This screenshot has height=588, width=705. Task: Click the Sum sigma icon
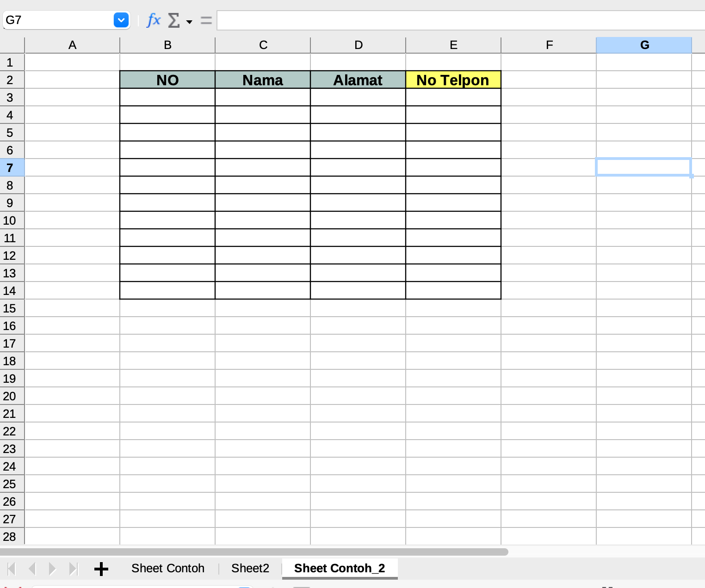(173, 20)
